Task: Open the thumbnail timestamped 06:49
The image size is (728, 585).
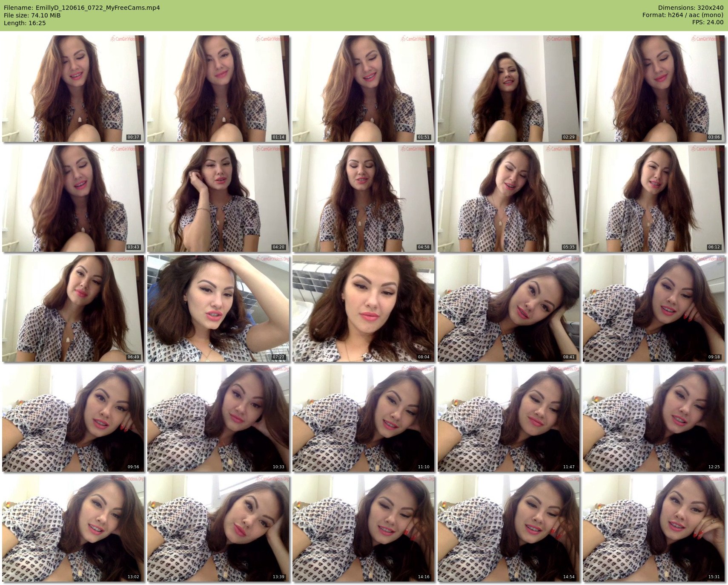Action: point(73,308)
